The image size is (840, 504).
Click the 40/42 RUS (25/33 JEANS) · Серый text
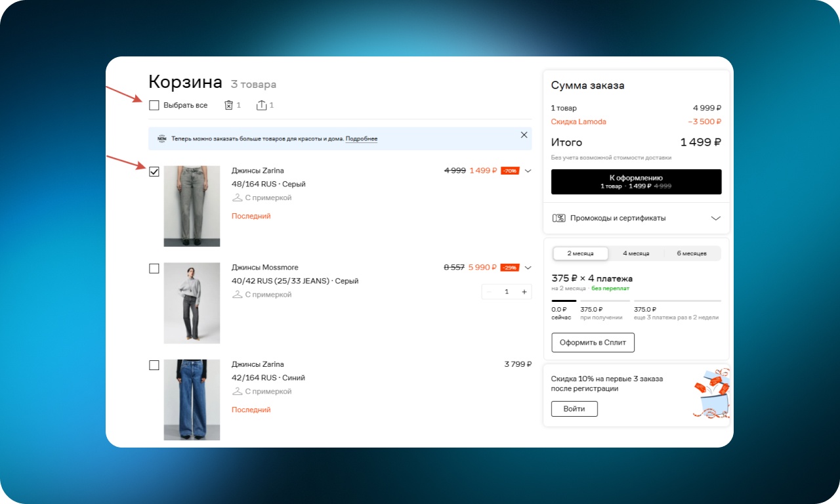pos(295,281)
